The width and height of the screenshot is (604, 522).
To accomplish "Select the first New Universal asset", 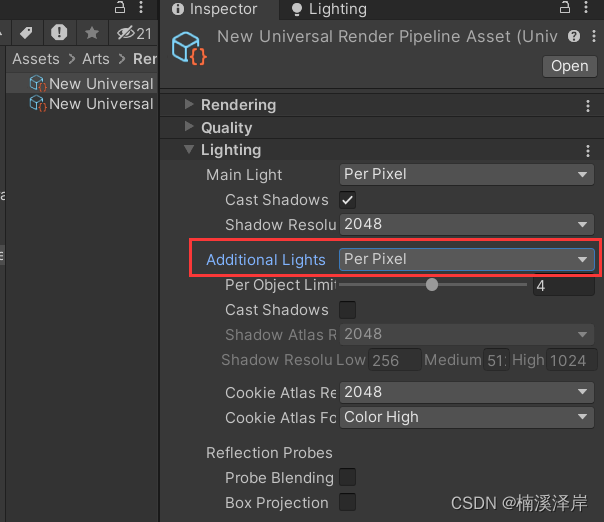I will 82,84.
